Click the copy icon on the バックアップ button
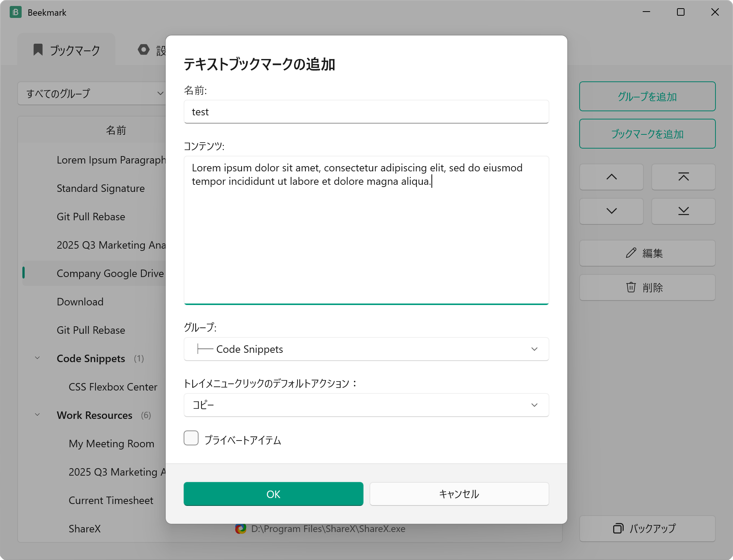 [618, 529]
